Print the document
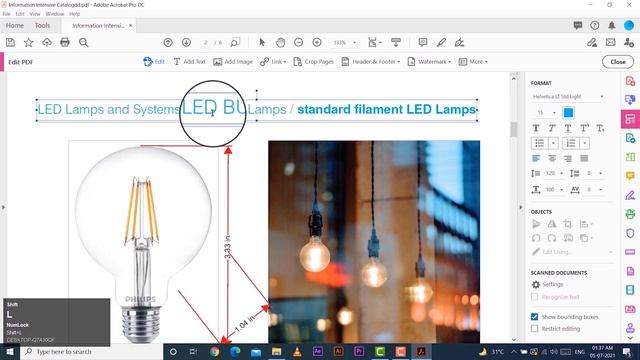Screen dimensions: 640x360 65,42
